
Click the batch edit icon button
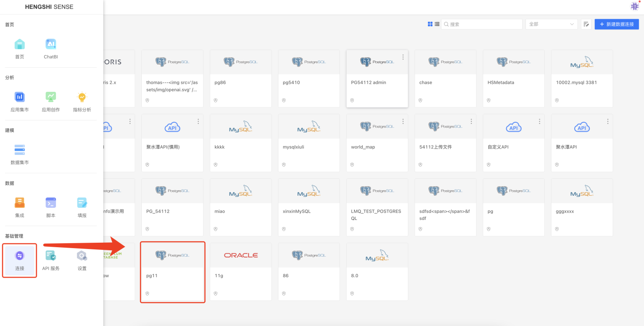[586, 24]
